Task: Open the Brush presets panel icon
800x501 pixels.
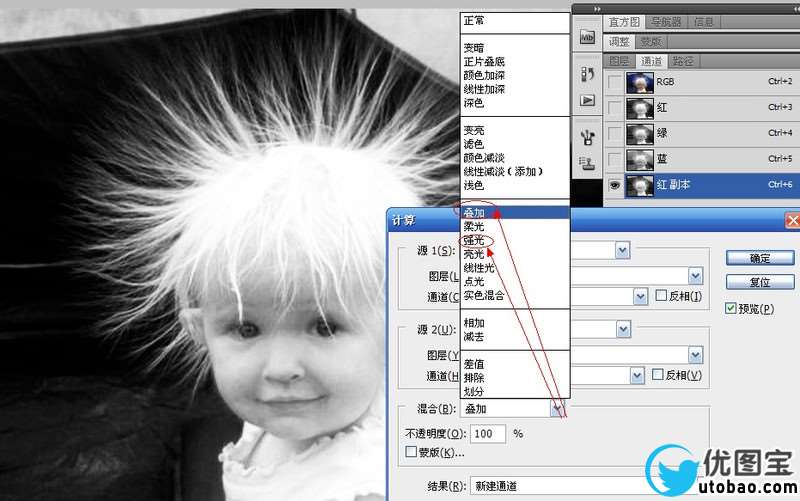Action: [587, 137]
